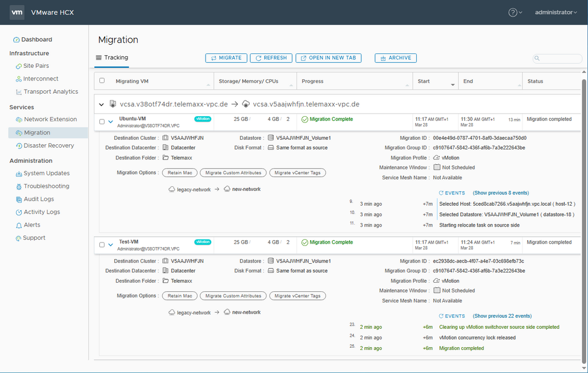
Task: Click the VMware HCX logo icon
Action: pos(17,12)
